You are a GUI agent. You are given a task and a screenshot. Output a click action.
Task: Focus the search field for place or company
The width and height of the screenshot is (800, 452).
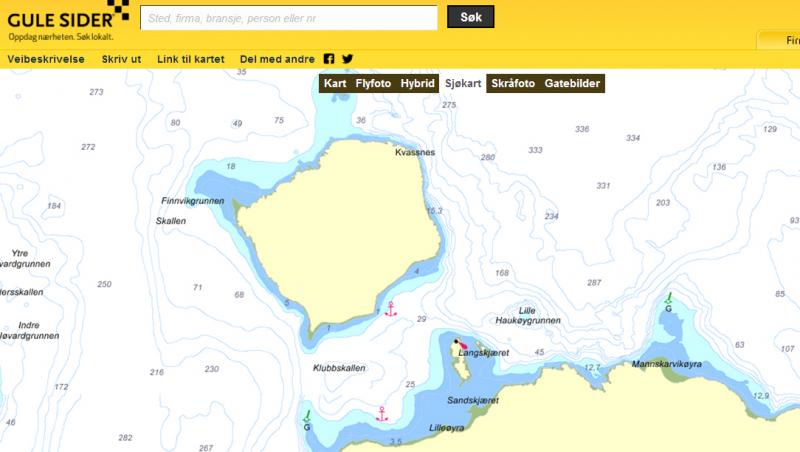pos(289,18)
